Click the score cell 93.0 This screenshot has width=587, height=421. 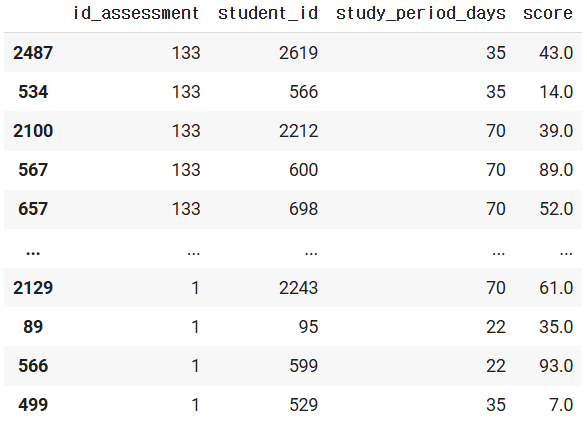pos(556,366)
